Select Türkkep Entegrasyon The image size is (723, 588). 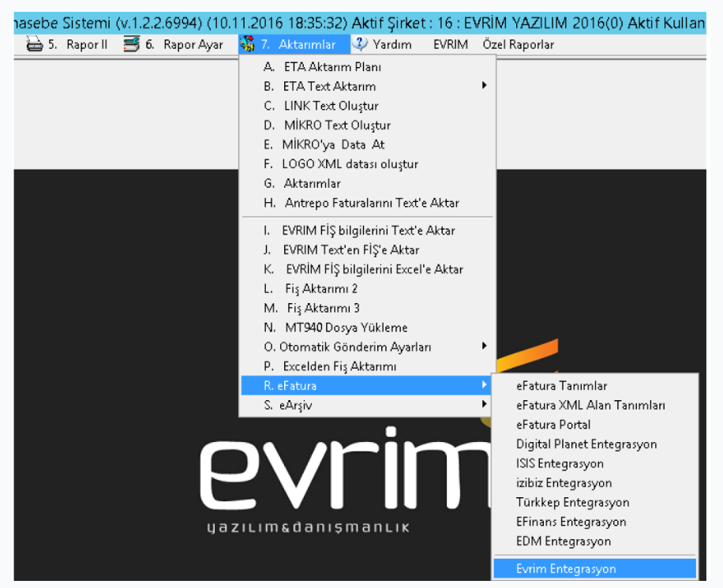pyautogui.click(x=595, y=501)
